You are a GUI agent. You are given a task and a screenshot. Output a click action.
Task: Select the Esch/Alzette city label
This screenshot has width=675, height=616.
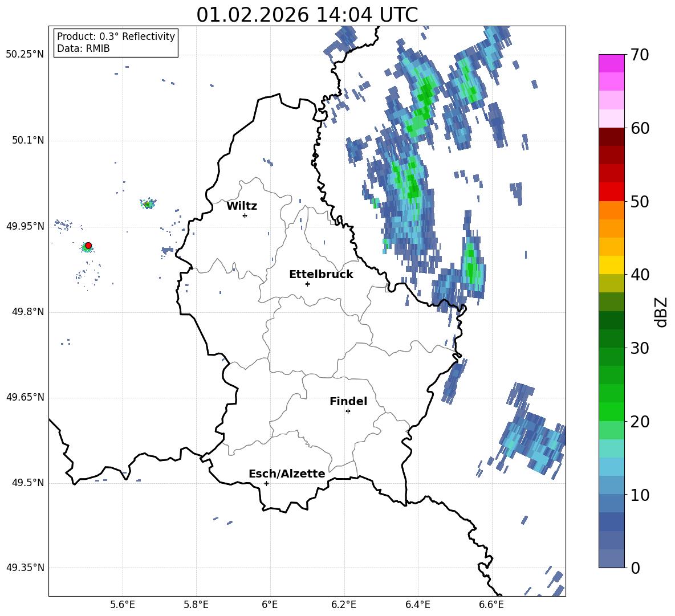287,474
